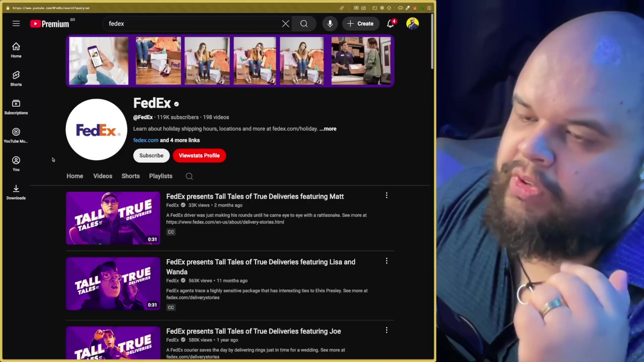Open the account avatar menu

[x=413, y=23]
